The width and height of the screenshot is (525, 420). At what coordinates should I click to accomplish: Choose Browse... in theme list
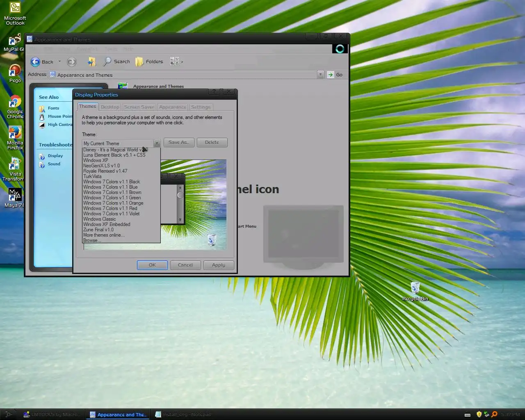click(x=121, y=240)
